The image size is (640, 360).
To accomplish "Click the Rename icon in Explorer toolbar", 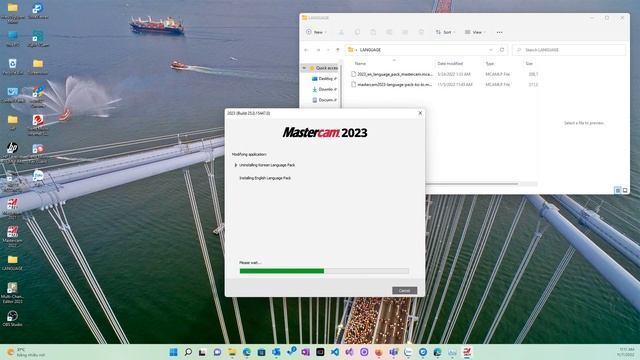I will (389, 32).
